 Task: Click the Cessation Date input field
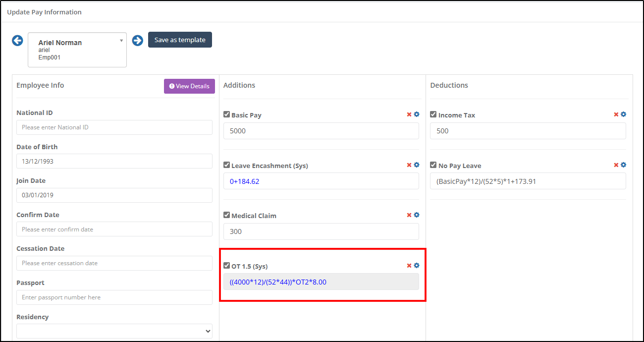114,263
